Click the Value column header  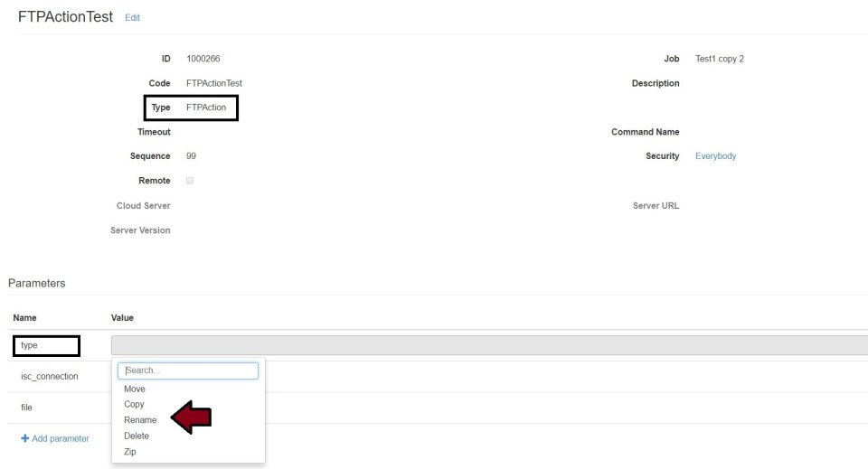[122, 317]
